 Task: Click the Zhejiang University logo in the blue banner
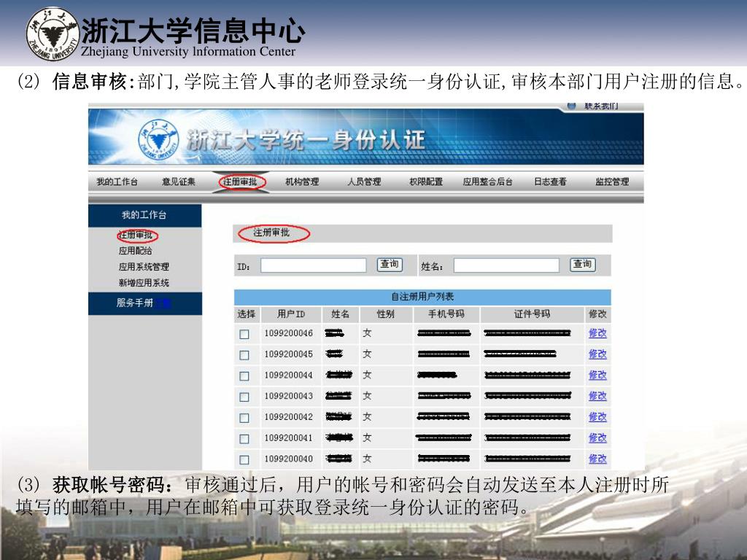(x=158, y=140)
